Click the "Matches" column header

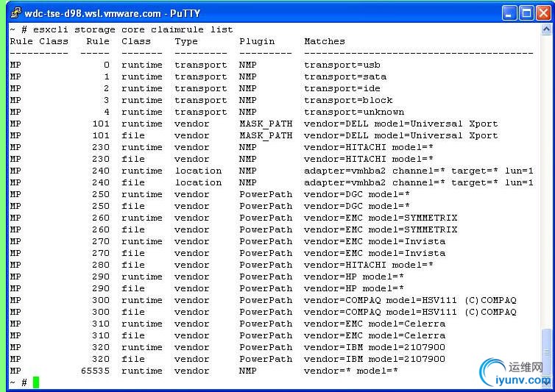[325, 41]
